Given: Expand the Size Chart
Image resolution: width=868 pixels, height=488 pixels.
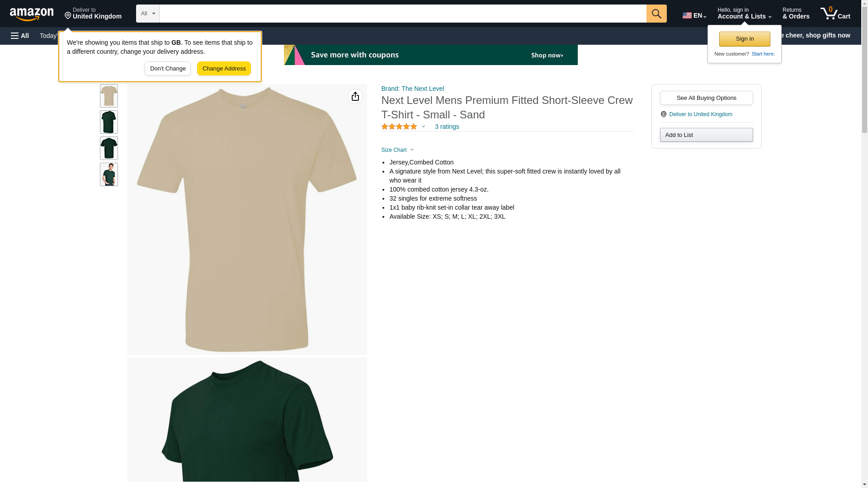Looking at the screenshot, I should coord(398,150).
